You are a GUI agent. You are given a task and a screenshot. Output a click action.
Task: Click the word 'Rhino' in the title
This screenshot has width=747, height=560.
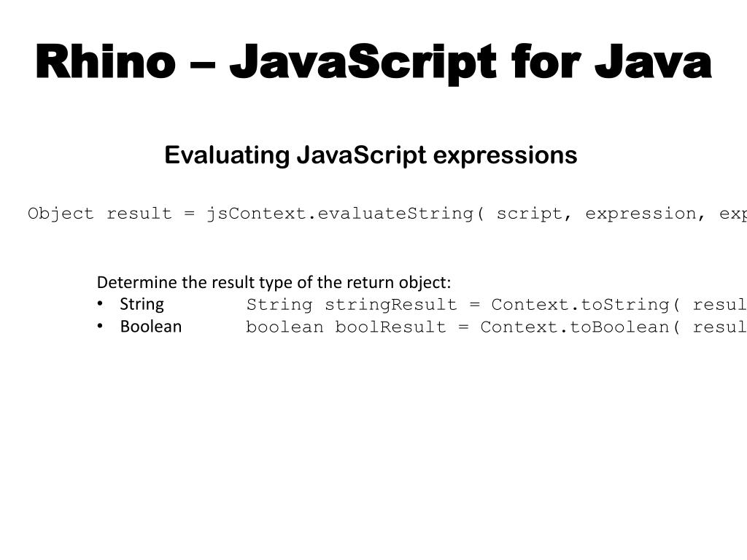click(106, 62)
